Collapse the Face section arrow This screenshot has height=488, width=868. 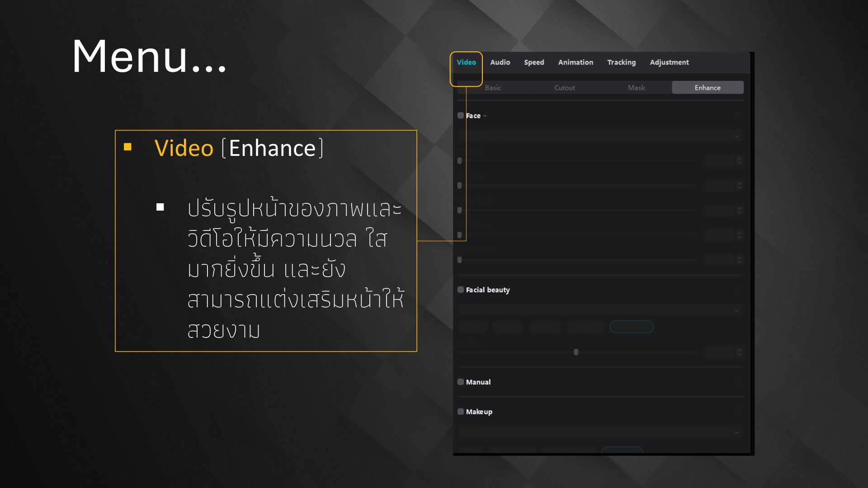pos(485,116)
